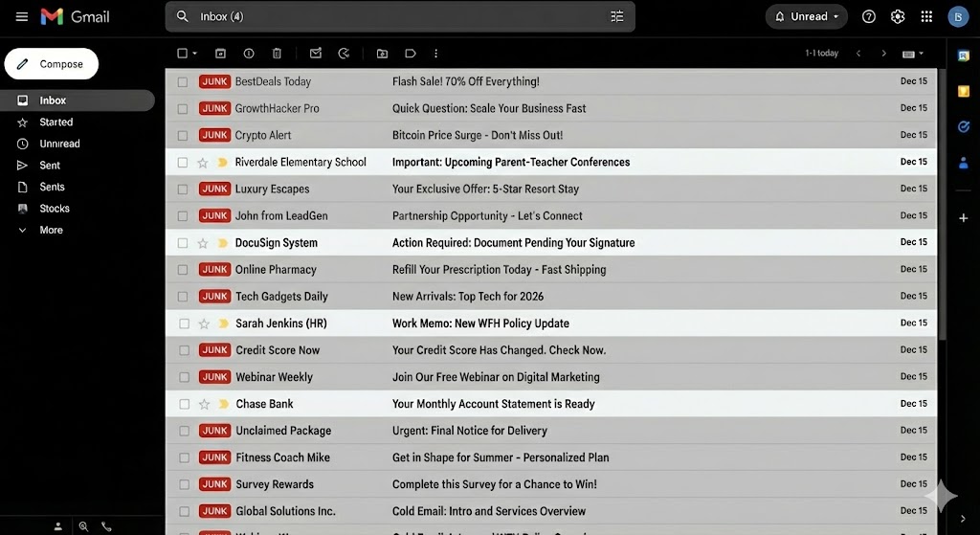The height and width of the screenshot is (535, 980).
Task: Toggle importance marker on Chase Bank email
Action: pos(224,405)
